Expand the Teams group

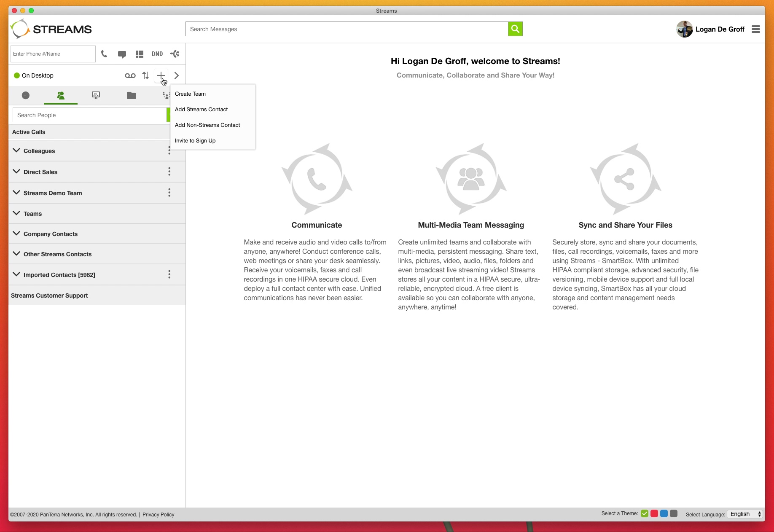pyautogui.click(x=16, y=213)
